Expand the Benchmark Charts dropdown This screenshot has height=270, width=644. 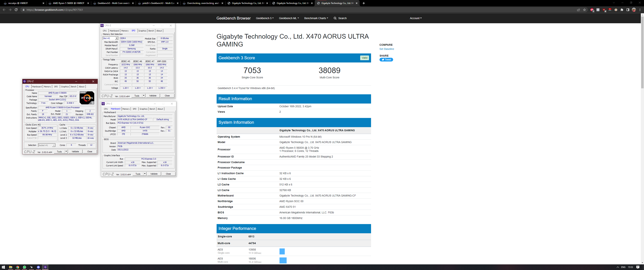(x=316, y=18)
